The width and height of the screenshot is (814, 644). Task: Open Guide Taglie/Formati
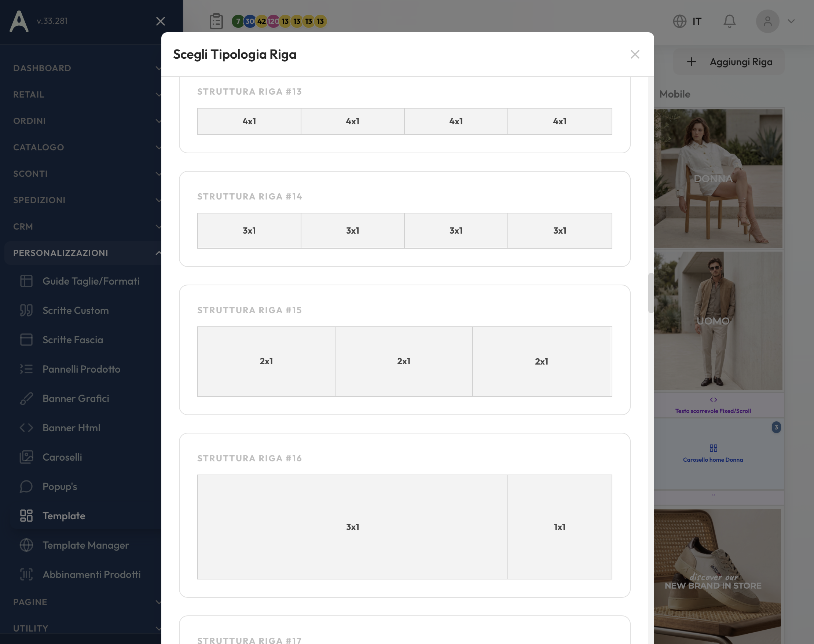tap(91, 281)
